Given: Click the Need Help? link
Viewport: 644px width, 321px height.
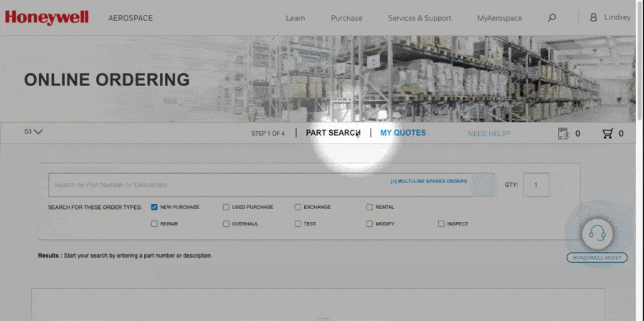Looking at the screenshot, I should click(x=489, y=134).
